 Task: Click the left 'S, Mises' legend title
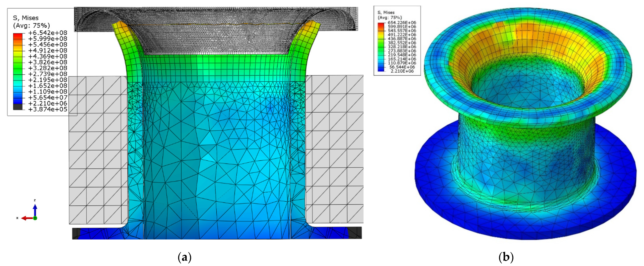coord(26,18)
